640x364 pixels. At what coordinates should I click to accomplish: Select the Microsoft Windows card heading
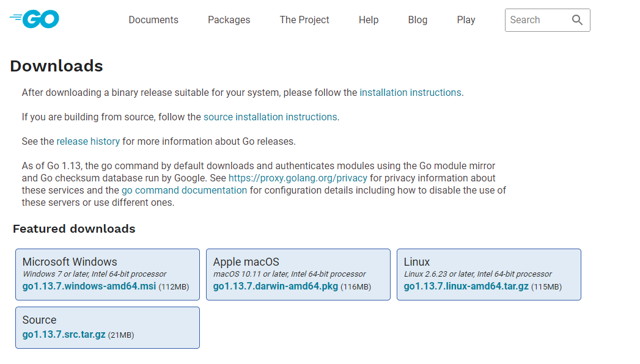(x=70, y=261)
